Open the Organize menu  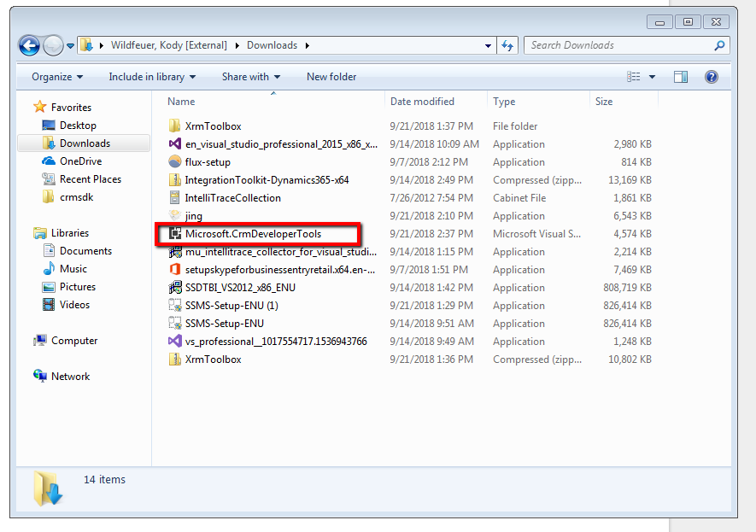click(57, 77)
